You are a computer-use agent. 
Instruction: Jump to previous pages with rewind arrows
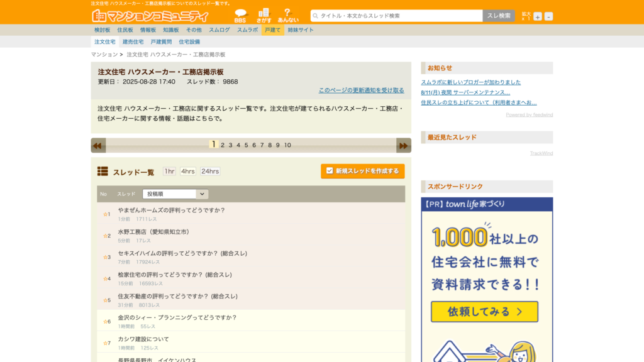click(98, 145)
